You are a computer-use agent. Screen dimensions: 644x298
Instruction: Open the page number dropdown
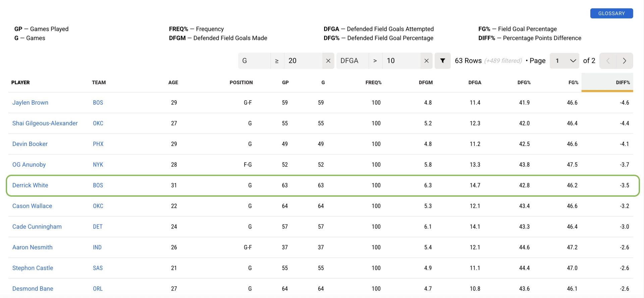pos(565,61)
